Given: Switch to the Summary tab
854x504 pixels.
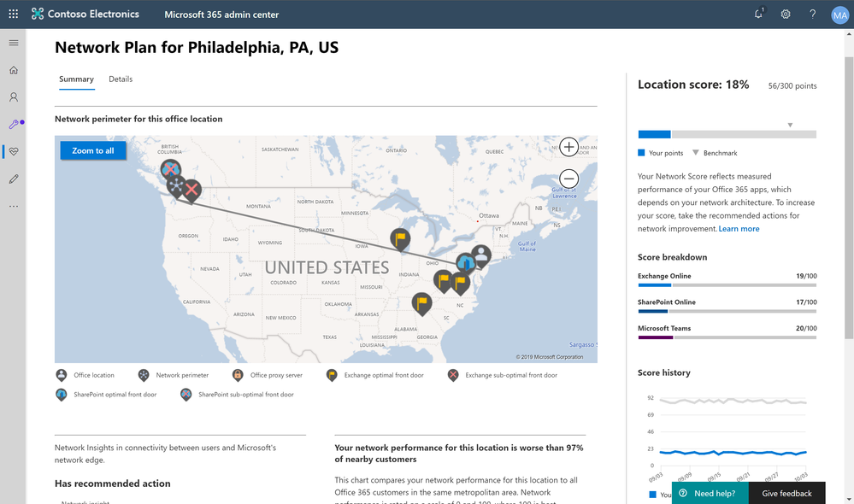Looking at the screenshot, I should coord(76,79).
